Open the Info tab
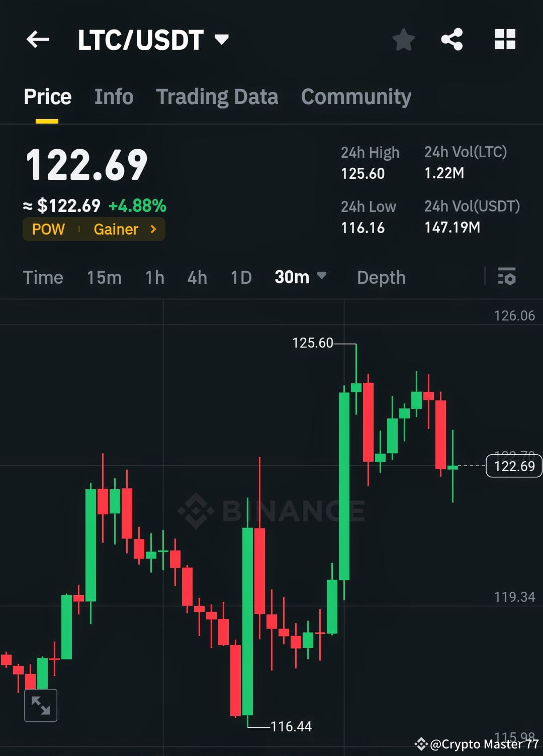The height and width of the screenshot is (756, 543). click(x=113, y=96)
